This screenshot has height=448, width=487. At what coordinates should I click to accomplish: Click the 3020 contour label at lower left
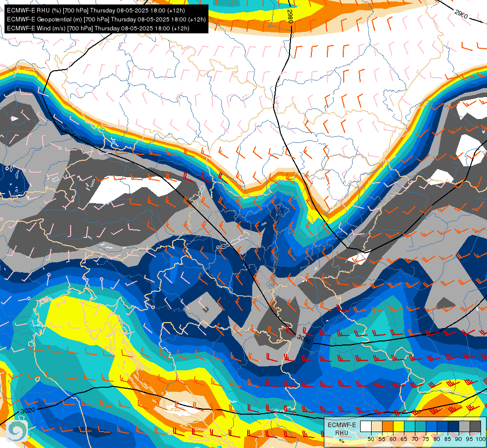coord(28,411)
